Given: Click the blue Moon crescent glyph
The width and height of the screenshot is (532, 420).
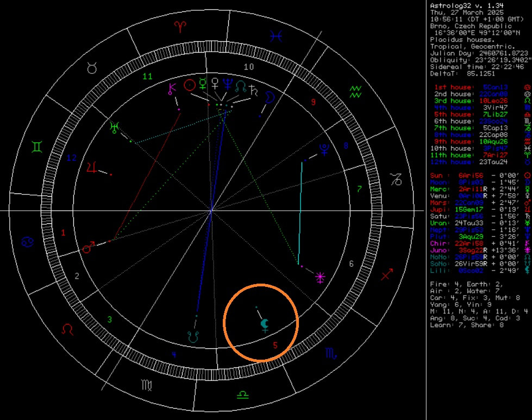Looking at the screenshot, I should [268, 98].
